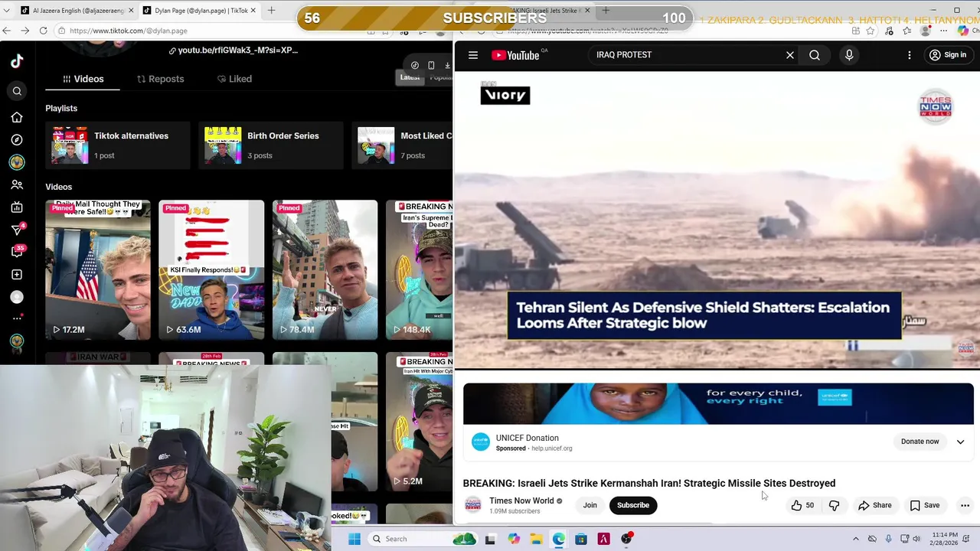Open Microsoft Store from taskbar
980x551 pixels.
coord(581,539)
